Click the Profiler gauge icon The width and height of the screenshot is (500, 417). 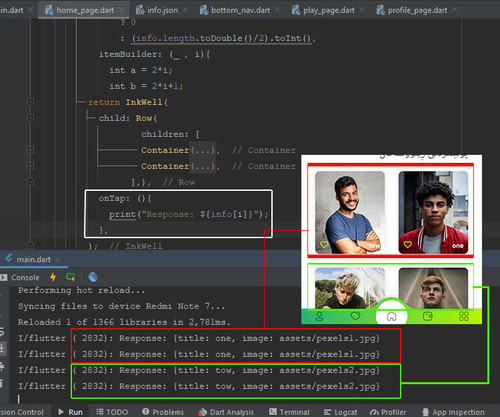[x=374, y=412]
